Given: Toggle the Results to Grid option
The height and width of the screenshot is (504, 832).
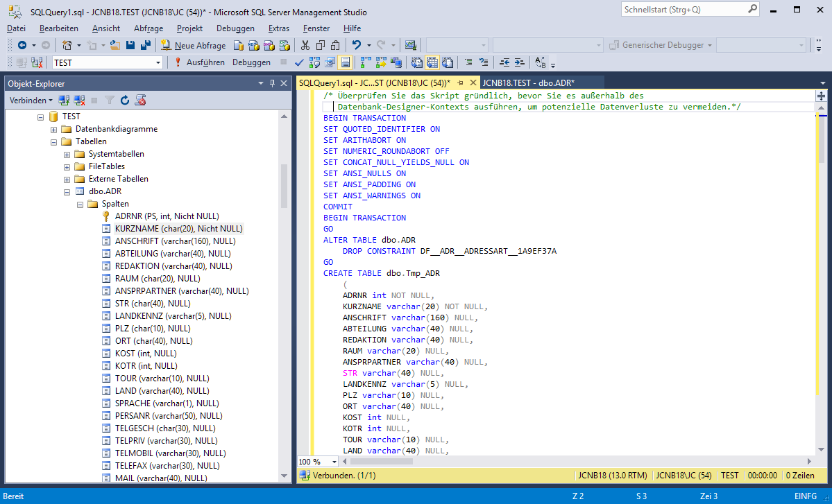Looking at the screenshot, I should 432,62.
